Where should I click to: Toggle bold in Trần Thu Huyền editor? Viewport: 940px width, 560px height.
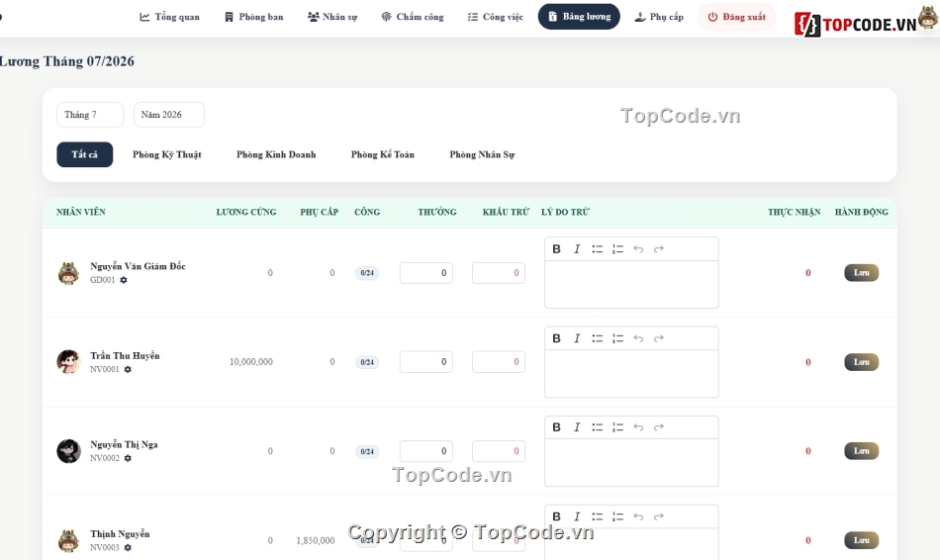(x=556, y=338)
